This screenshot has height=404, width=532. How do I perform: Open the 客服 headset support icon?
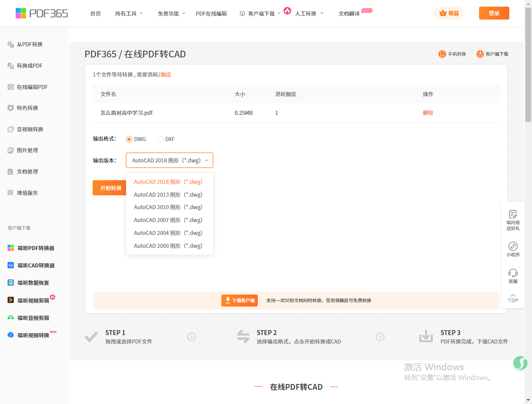[513, 273]
